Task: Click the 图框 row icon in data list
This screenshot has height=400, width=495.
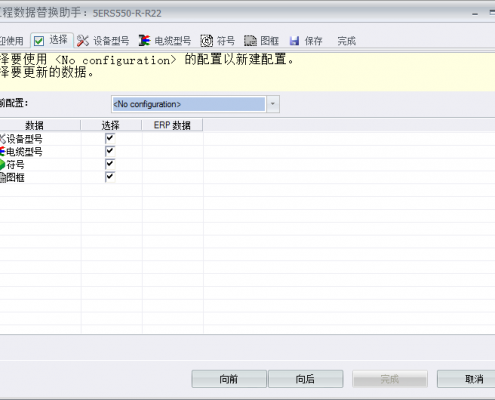Action: (2, 177)
